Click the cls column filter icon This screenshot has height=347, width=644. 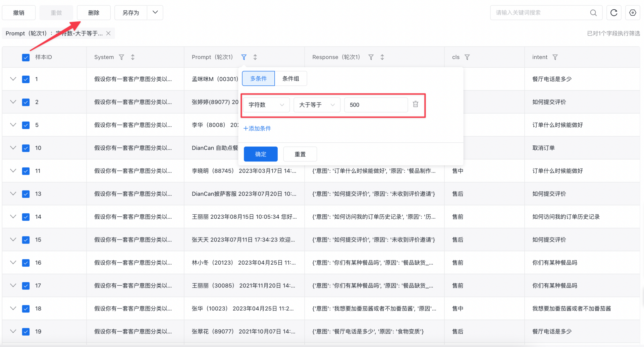point(467,57)
